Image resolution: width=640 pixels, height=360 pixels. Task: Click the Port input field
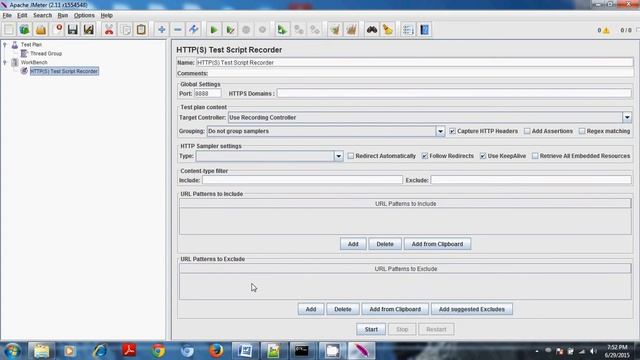pyautogui.click(x=207, y=93)
